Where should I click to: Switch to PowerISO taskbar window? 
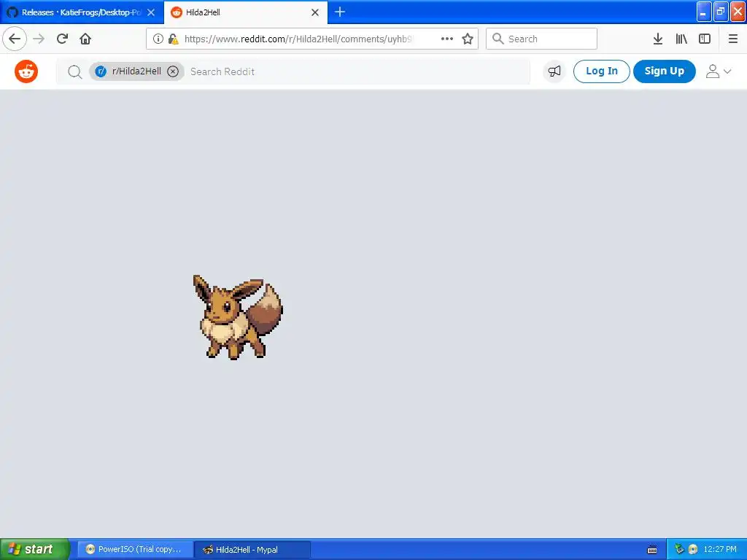(136, 549)
